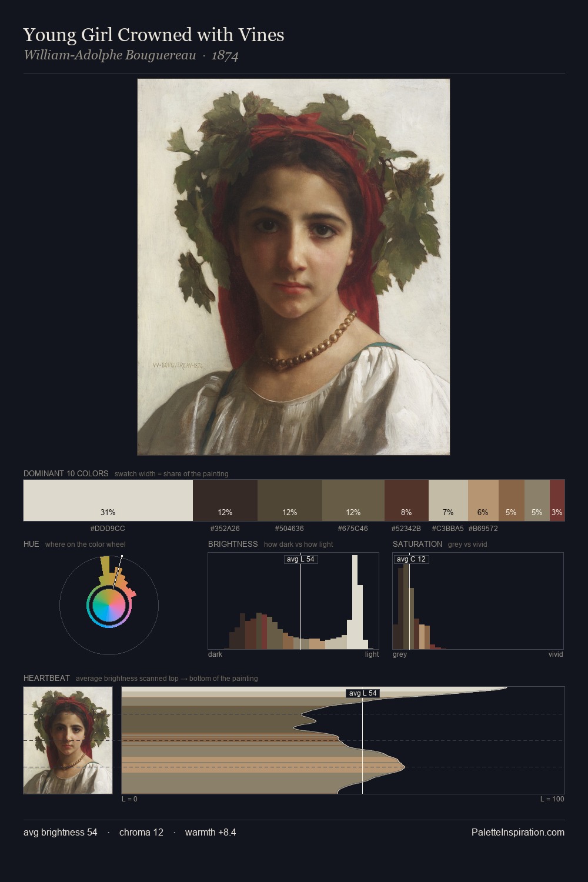Click the hex label '#352A26'
588x882 pixels.
pos(225,529)
